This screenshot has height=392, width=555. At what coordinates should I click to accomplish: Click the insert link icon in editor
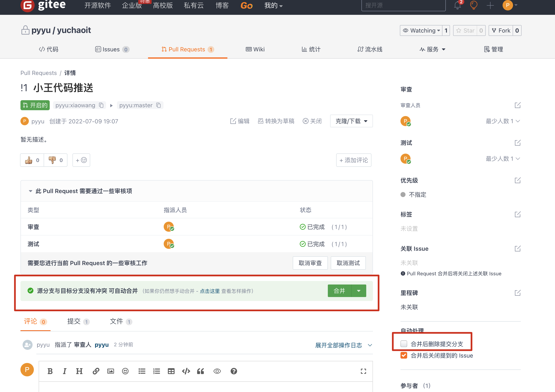[x=96, y=371]
